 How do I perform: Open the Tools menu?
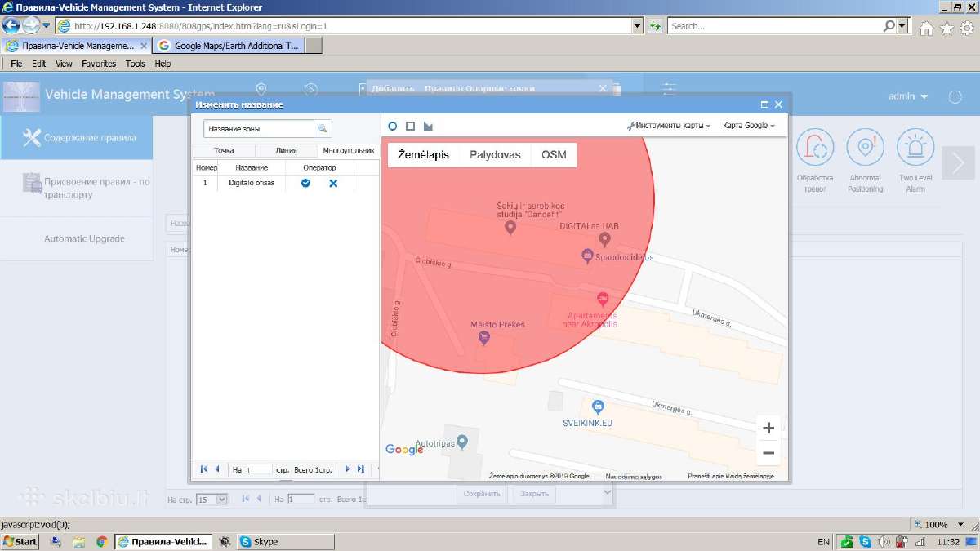136,64
